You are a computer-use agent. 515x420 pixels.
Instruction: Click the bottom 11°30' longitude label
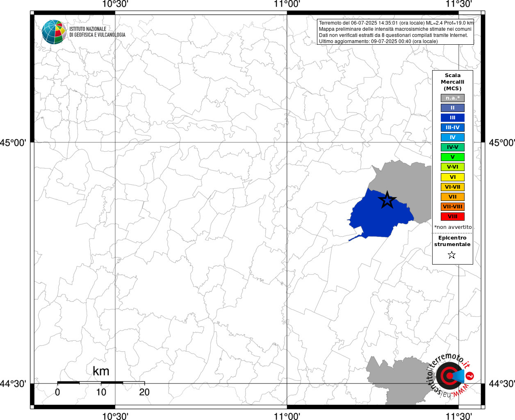coord(459,416)
